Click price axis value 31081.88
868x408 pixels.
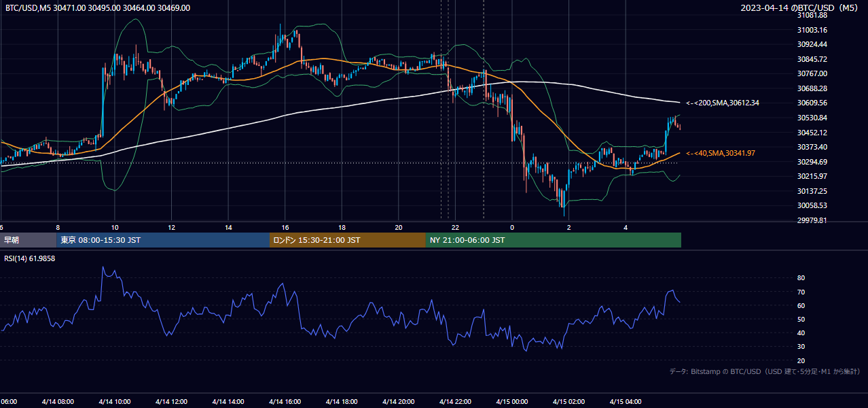coord(812,15)
